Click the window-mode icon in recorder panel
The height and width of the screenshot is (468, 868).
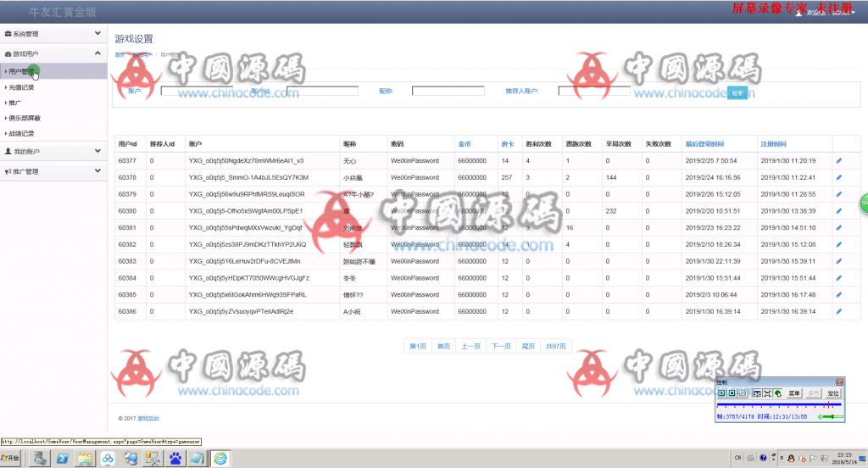[757, 393]
